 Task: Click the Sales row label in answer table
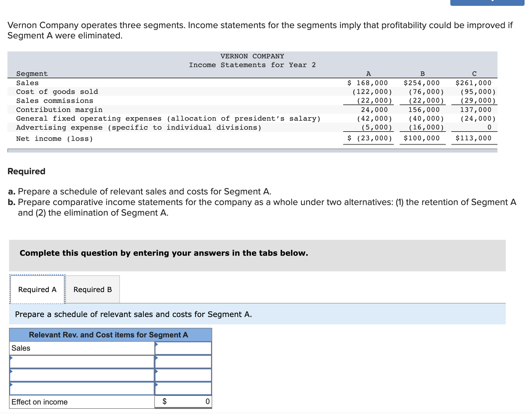[21, 348]
